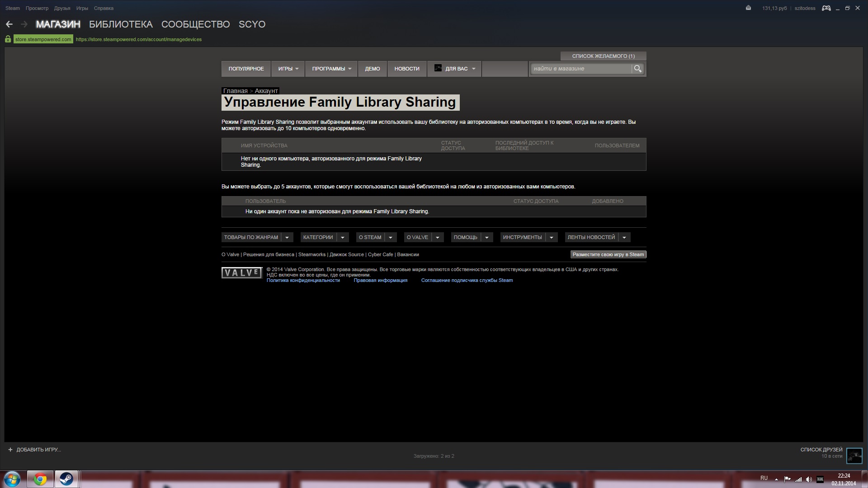
Task: Open the Вакансии footer link
Action: [x=408, y=254]
